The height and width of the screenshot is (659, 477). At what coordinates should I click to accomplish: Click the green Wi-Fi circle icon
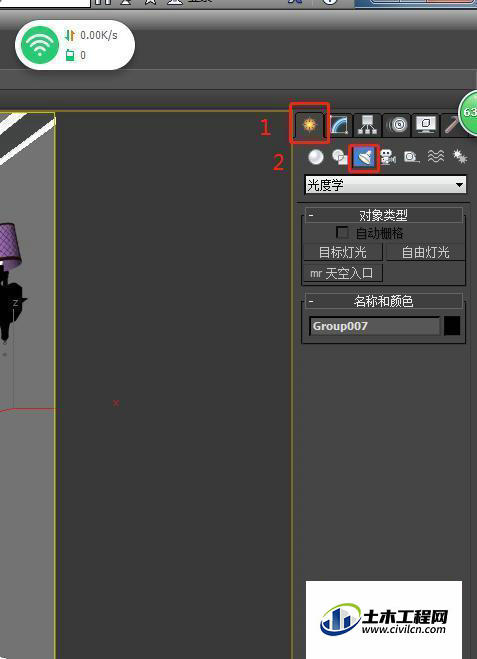tap(40, 45)
